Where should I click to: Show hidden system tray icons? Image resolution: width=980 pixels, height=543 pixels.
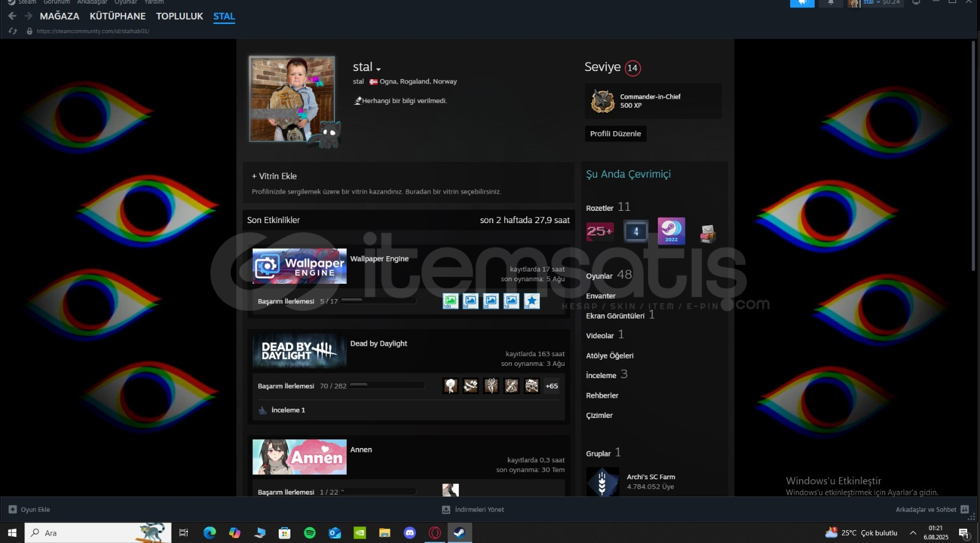(913, 533)
